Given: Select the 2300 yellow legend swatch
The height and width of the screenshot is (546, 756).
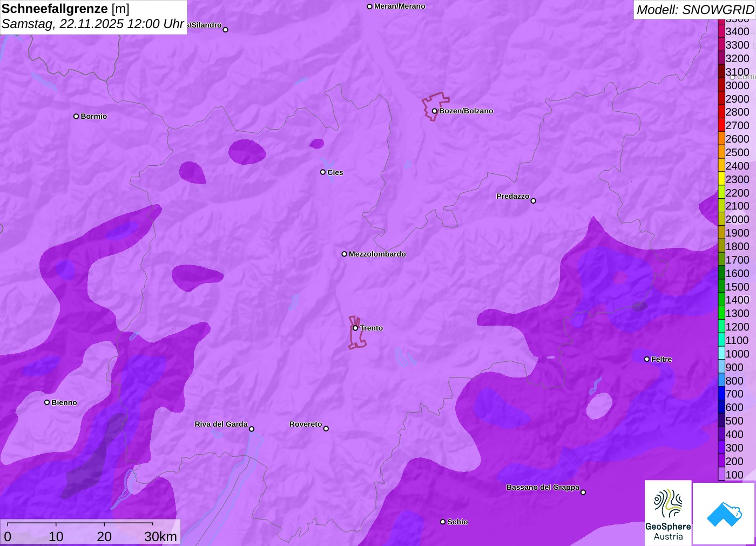Looking at the screenshot, I should tap(721, 179).
